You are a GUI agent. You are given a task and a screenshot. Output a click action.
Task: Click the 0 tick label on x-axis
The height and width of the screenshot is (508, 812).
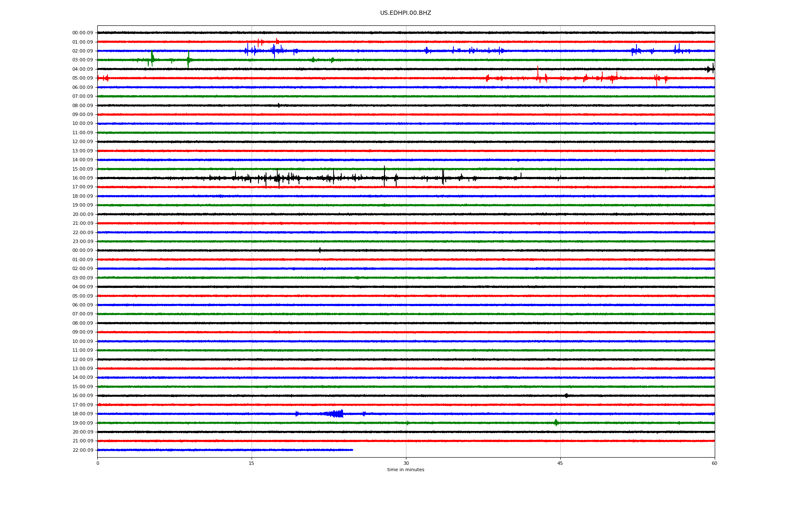pyautogui.click(x=98, y=463)
